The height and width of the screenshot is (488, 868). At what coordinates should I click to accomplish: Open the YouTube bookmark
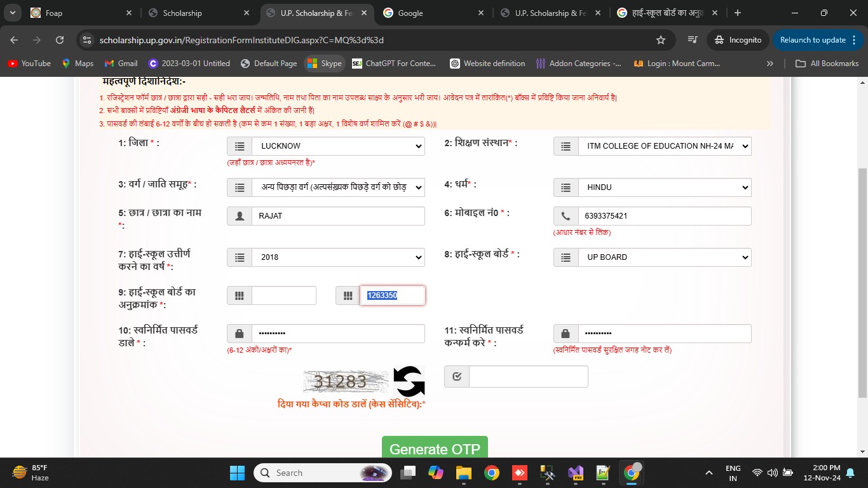29,64
